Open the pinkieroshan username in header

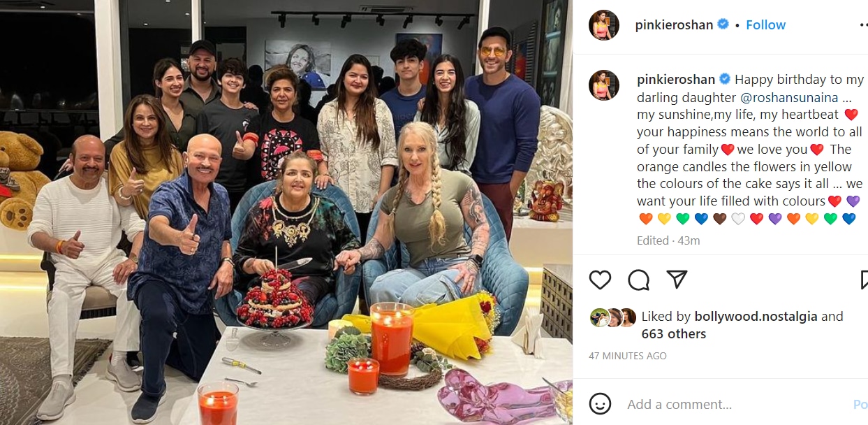(x=674, y=24)
